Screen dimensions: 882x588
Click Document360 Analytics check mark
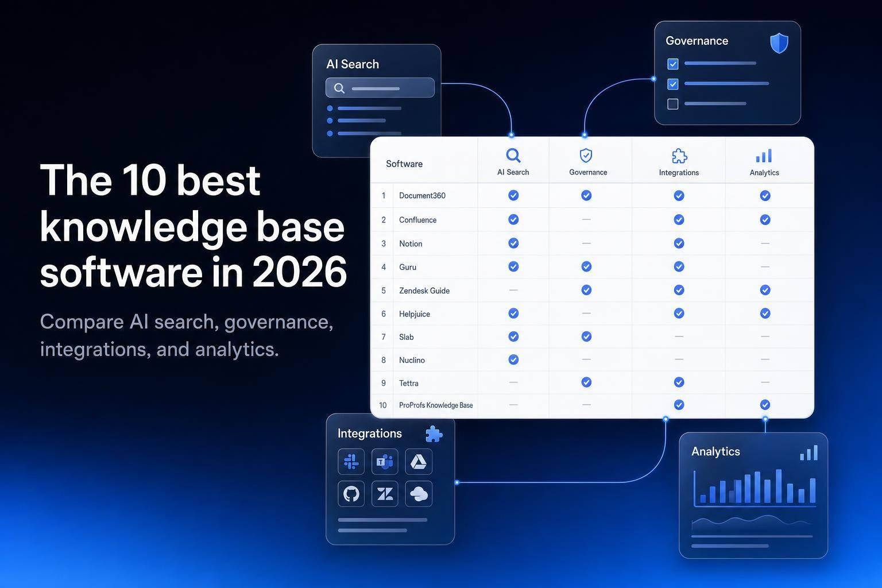click(765, 196)
